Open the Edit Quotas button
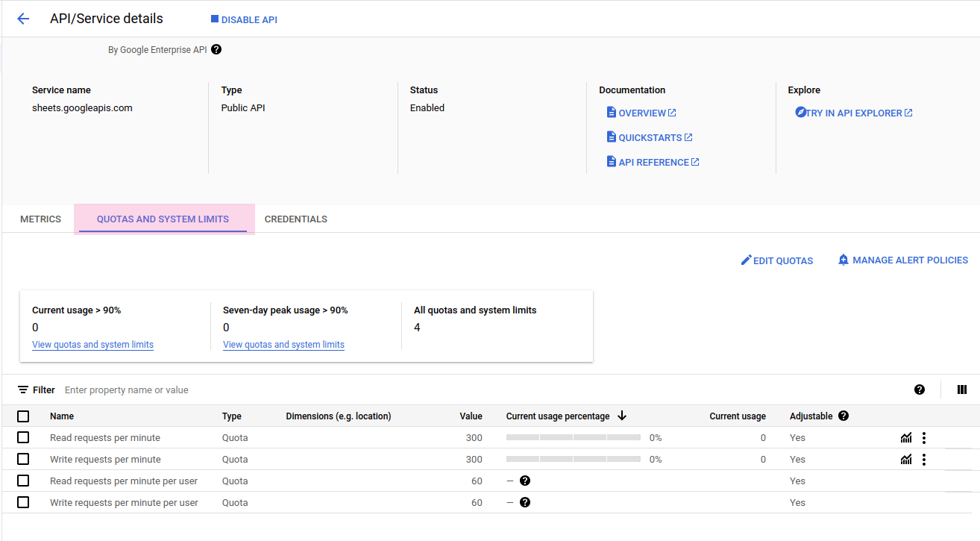 pyautogui.click(x=776, y=260)
